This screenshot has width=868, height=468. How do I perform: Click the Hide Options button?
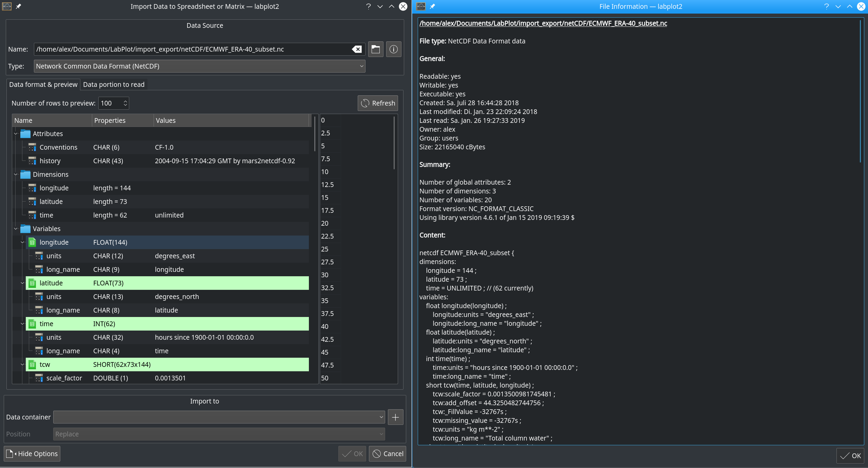click(x=32, y=453)
